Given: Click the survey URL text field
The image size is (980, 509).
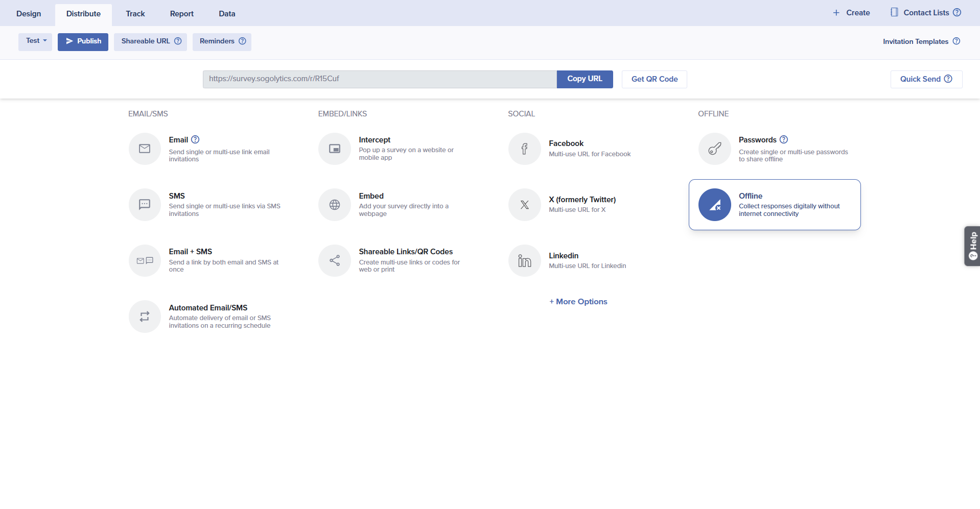Looking at the screenshot, I should [379, 79].
